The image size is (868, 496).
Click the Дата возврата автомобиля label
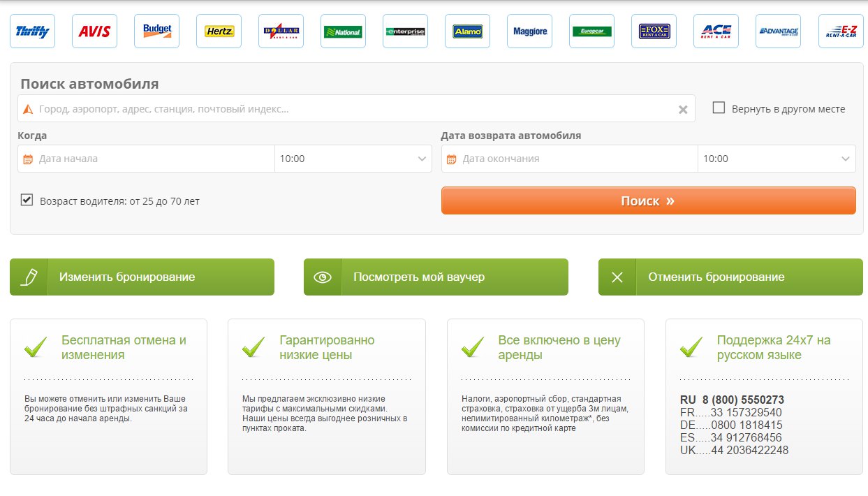pos(511,136)
